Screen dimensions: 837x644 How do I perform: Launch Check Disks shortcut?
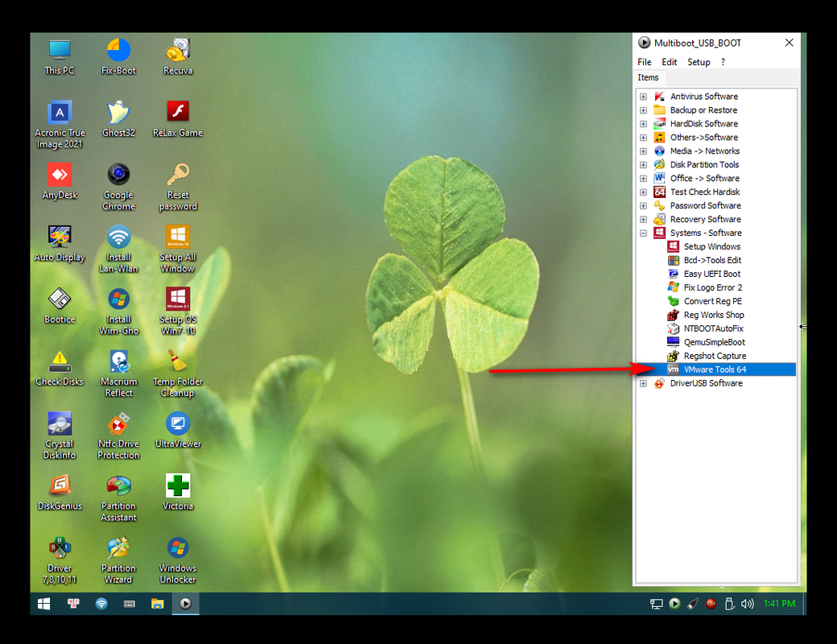(60, 367)
